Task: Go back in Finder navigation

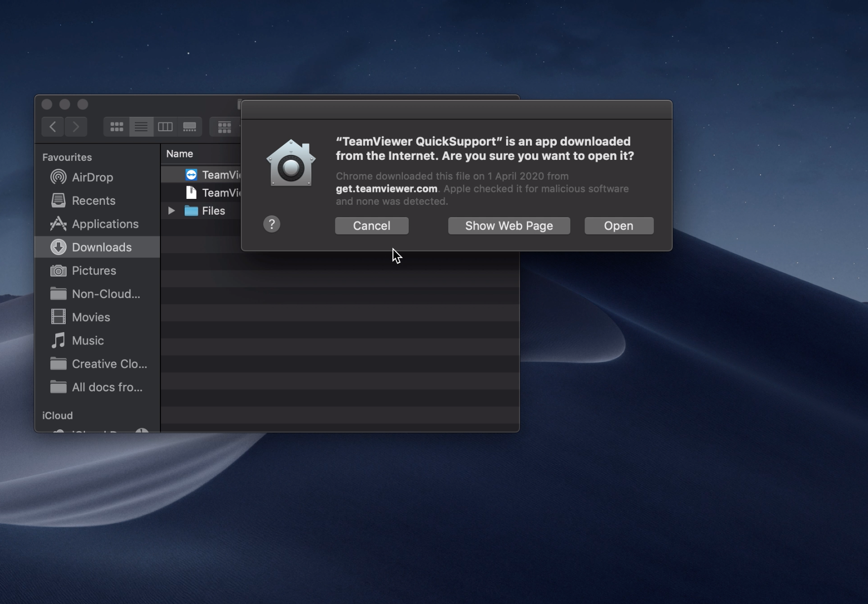Action: 53,127
